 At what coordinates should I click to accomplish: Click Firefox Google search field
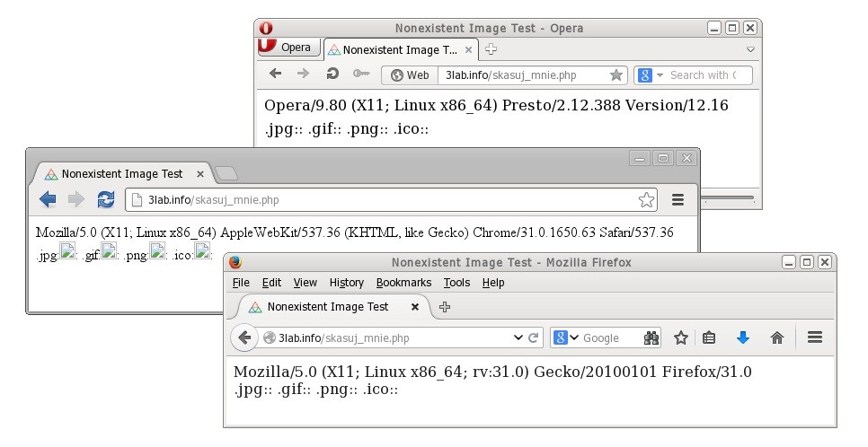coord(608,338)
